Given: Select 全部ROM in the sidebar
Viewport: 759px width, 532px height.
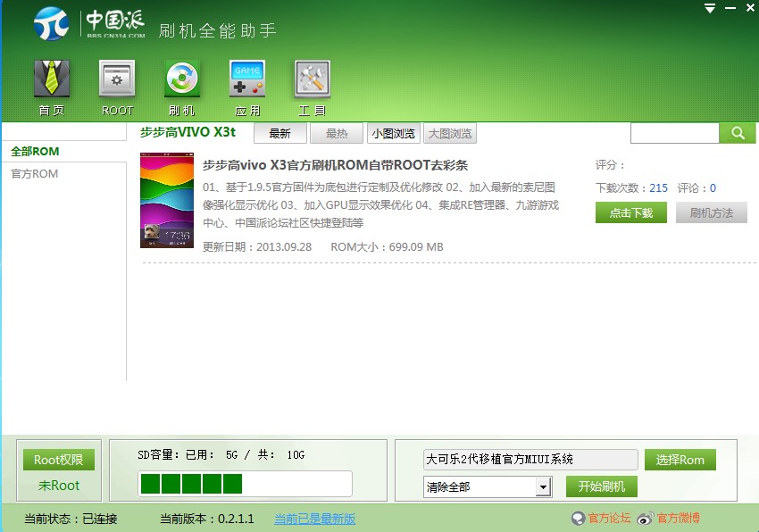Looking at the screenshot, I should [35, 152].
